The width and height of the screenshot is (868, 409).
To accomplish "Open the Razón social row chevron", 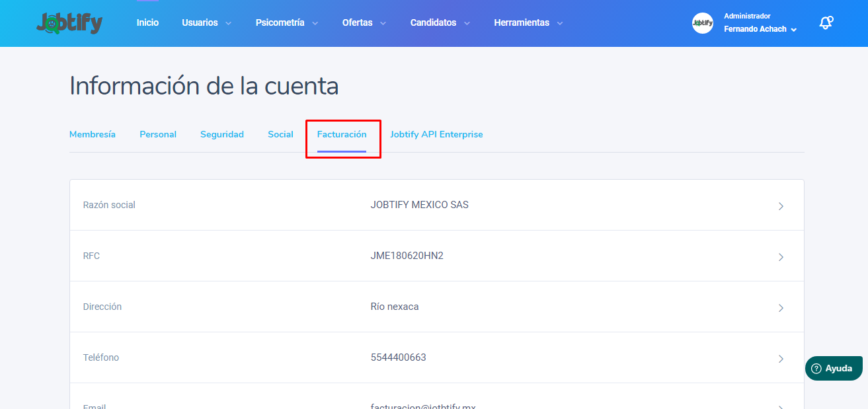I will point(781,206).
